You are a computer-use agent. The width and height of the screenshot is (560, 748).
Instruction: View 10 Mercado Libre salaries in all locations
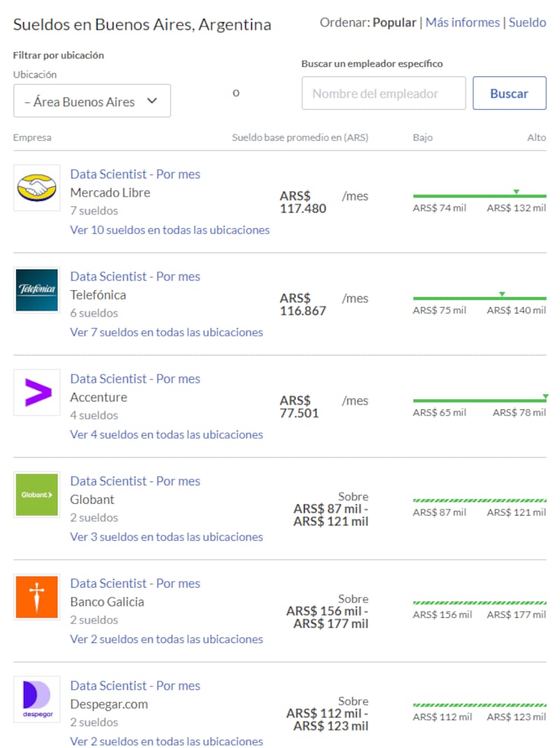pyautogui.click(x=169, y=230)
